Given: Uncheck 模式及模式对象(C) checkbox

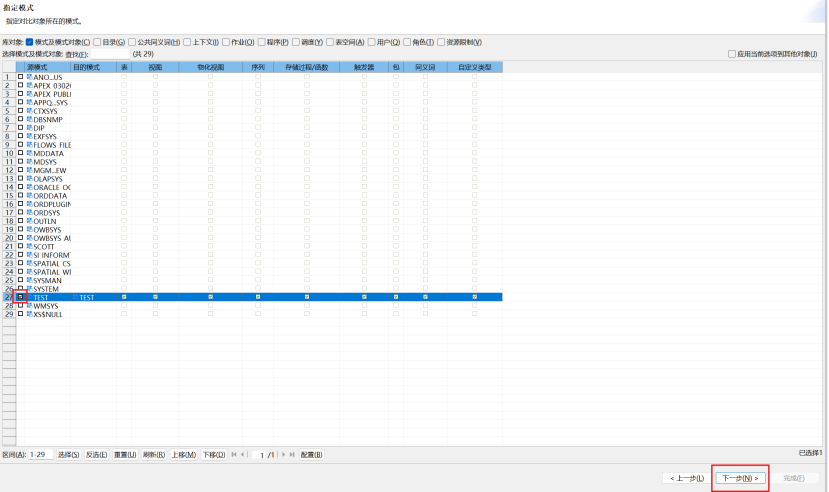Looking at the screenshot, I should (x=30, y=42).
